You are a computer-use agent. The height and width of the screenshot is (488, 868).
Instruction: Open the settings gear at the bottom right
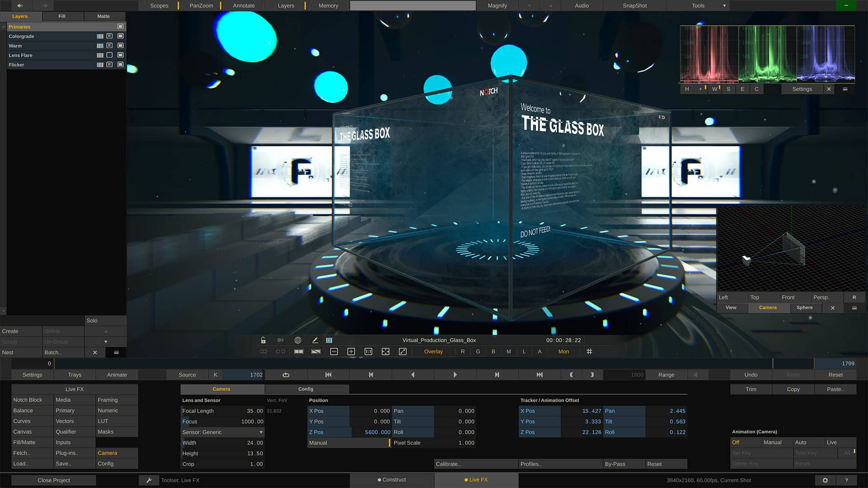tap(825, 480)
